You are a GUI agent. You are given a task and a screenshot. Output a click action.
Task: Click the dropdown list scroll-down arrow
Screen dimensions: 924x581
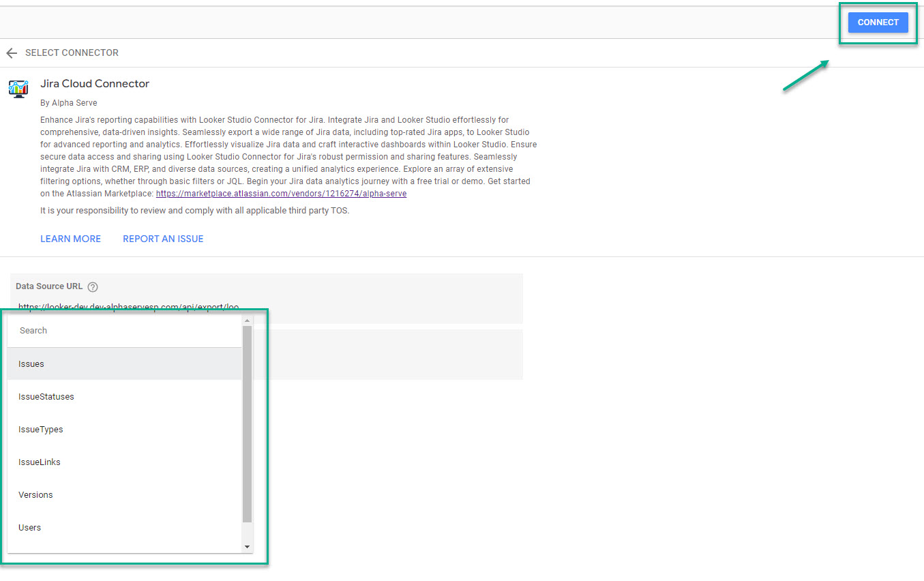(x=247, y=547)
